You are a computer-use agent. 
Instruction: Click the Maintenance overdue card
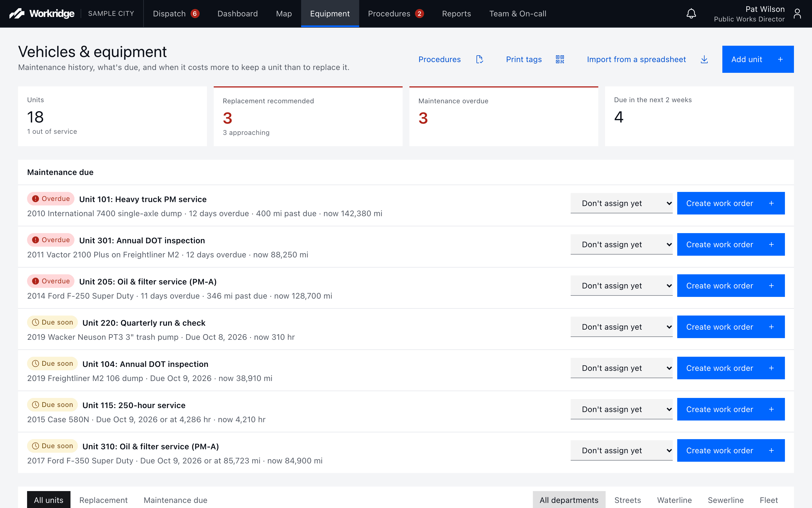(504, 116)
